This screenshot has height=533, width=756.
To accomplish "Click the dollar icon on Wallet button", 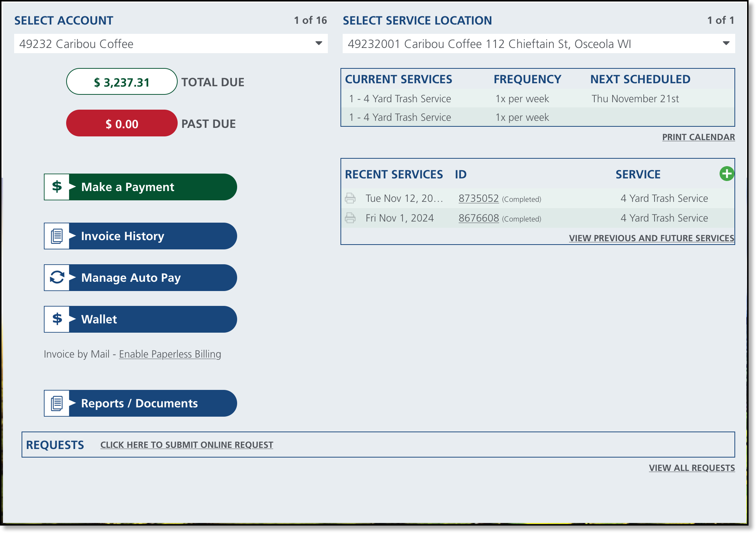I will coord(57,319).
